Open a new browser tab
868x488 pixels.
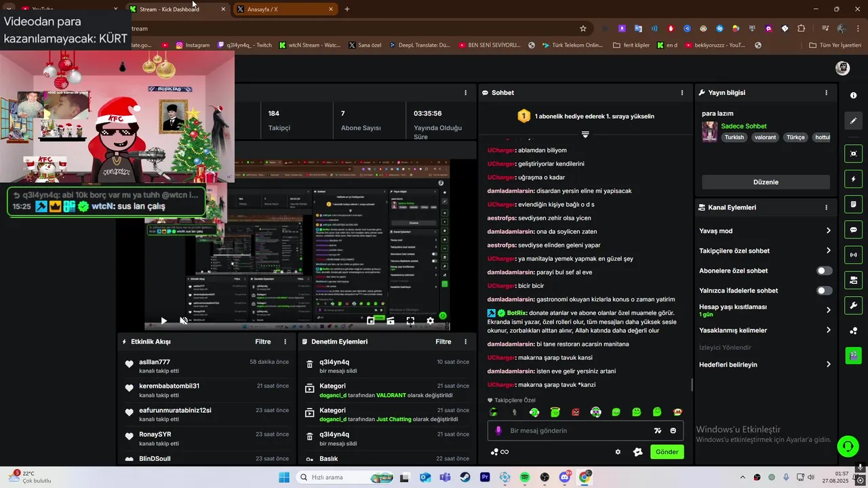click(x=347, y=9)
